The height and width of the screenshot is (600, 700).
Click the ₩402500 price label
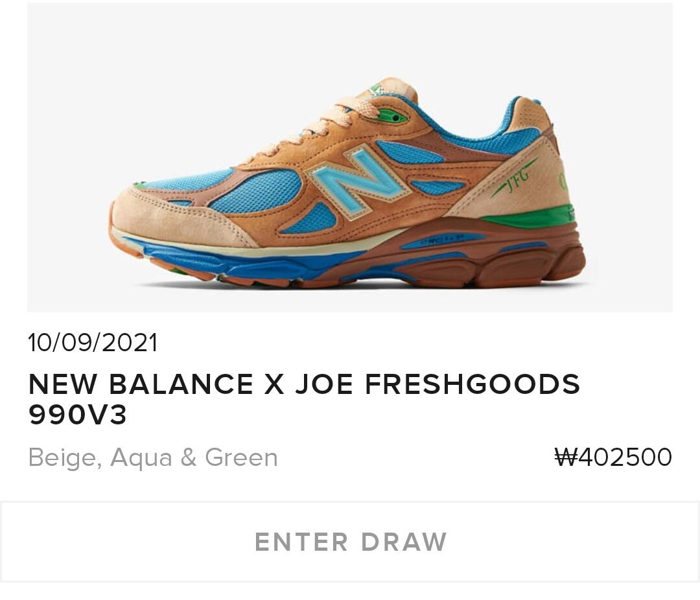(613, 457)
